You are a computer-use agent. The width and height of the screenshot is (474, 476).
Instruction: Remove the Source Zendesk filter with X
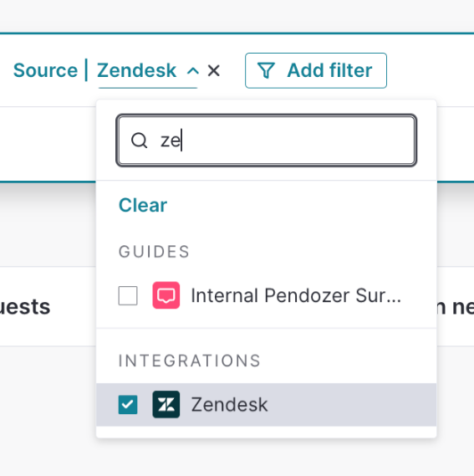(x=214, y=71)
